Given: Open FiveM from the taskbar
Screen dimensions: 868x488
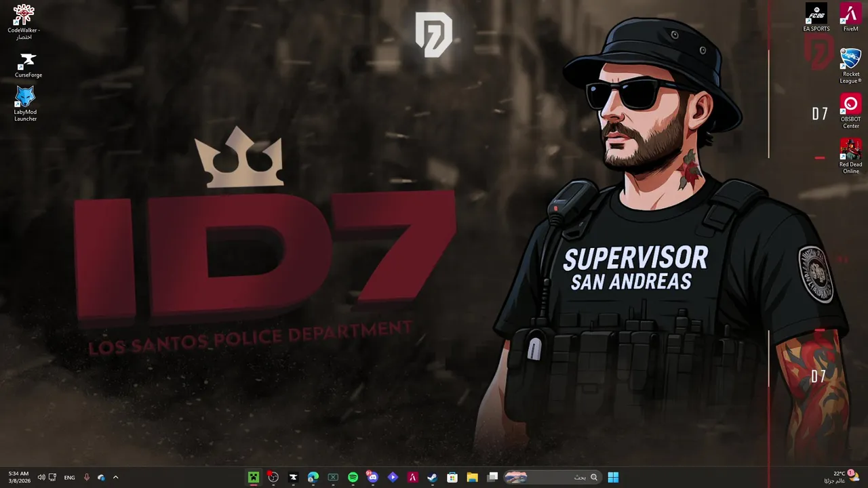Looking at the screenshot, I should coord(412,477).
